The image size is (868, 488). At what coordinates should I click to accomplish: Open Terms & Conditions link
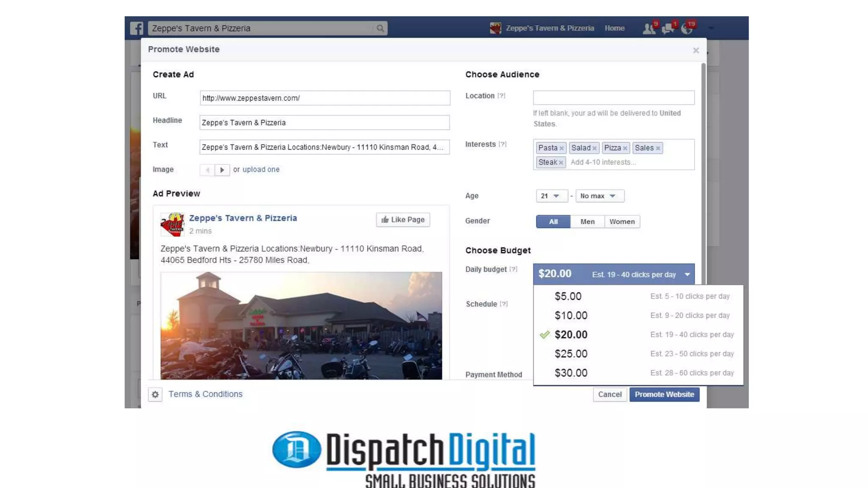206,394
